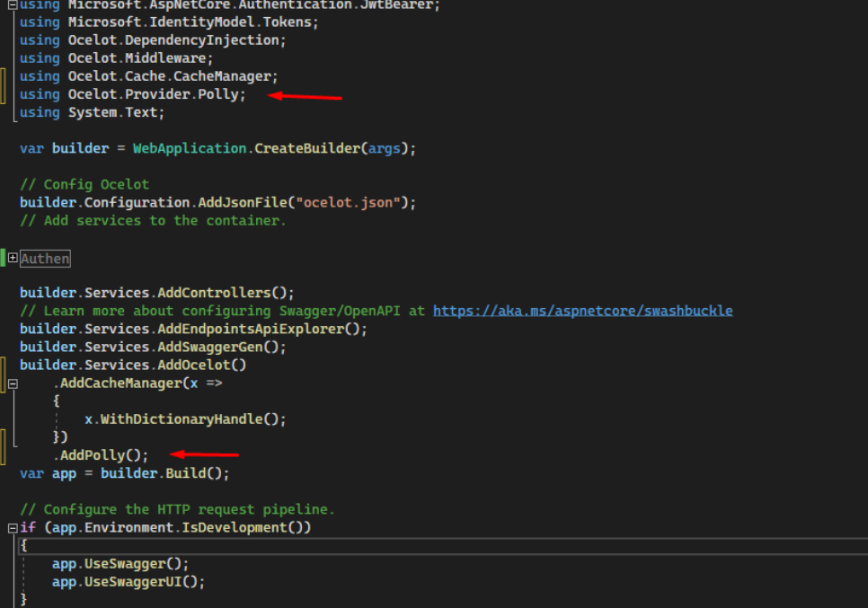This screenshot has width=868, height=608.
Task: Open the aka.ms swashbuckle link
Action: click(582, 311)
